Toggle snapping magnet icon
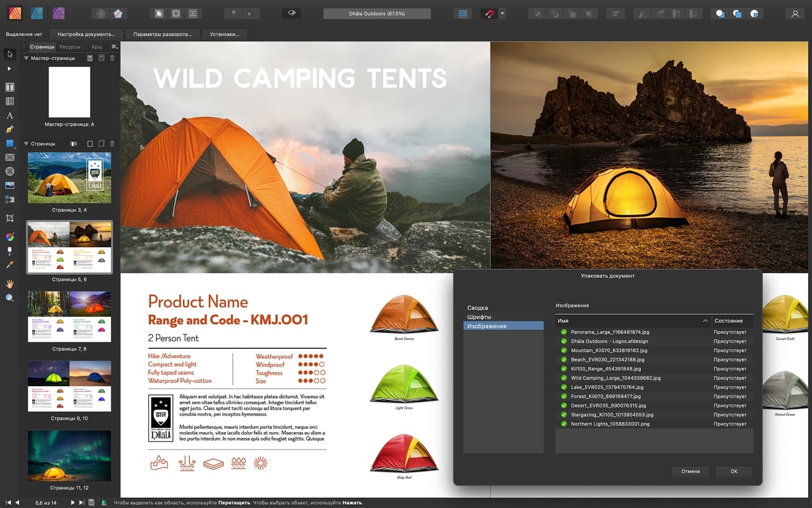812x508 pixels. (489, 13)
